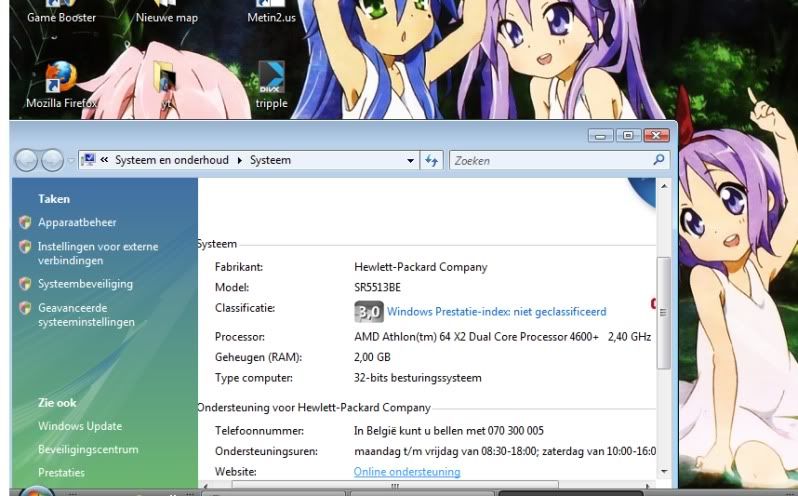The height and width of the screenshot is (496, 798).
Task: Select the 2,00 GB memory value
Action: click(372, 357)
